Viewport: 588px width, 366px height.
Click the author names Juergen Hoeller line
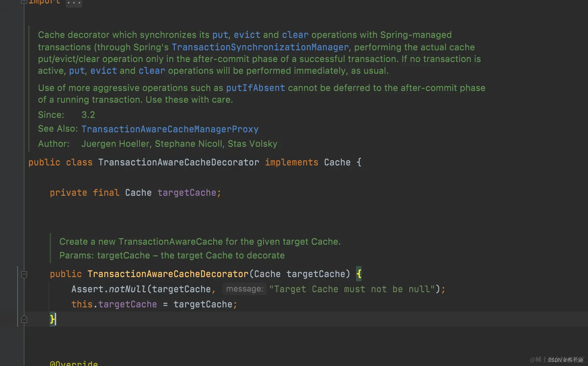(x=179, y=144)
